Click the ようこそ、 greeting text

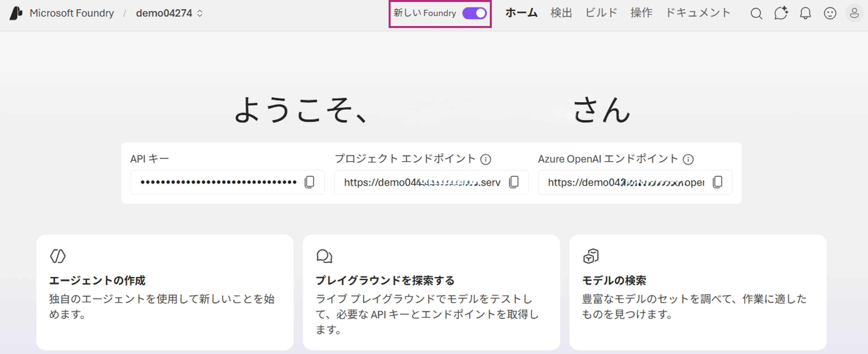[301, 110]
